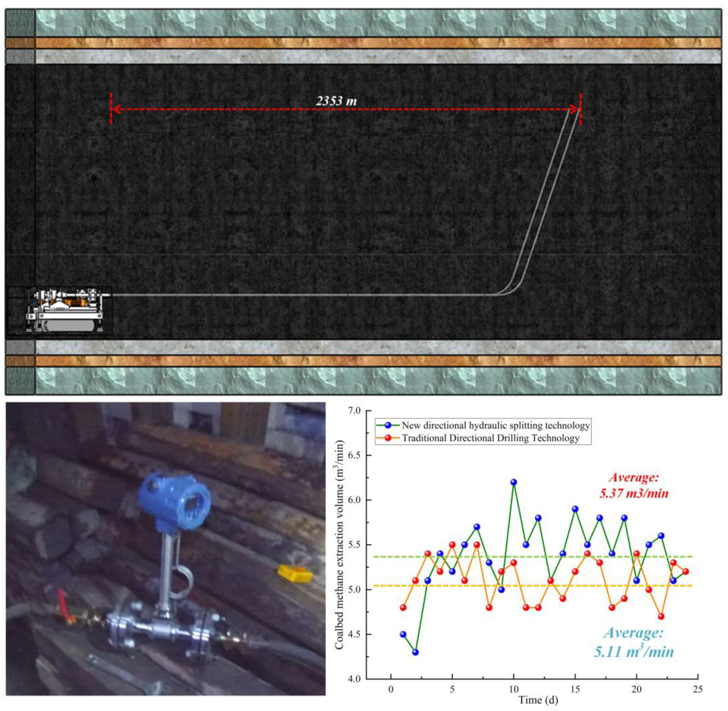Image resolution: width=728 pixels, height=711 pixels.
Task: Click the red Average 5.37 m3/min annotation
Action: 634,486
